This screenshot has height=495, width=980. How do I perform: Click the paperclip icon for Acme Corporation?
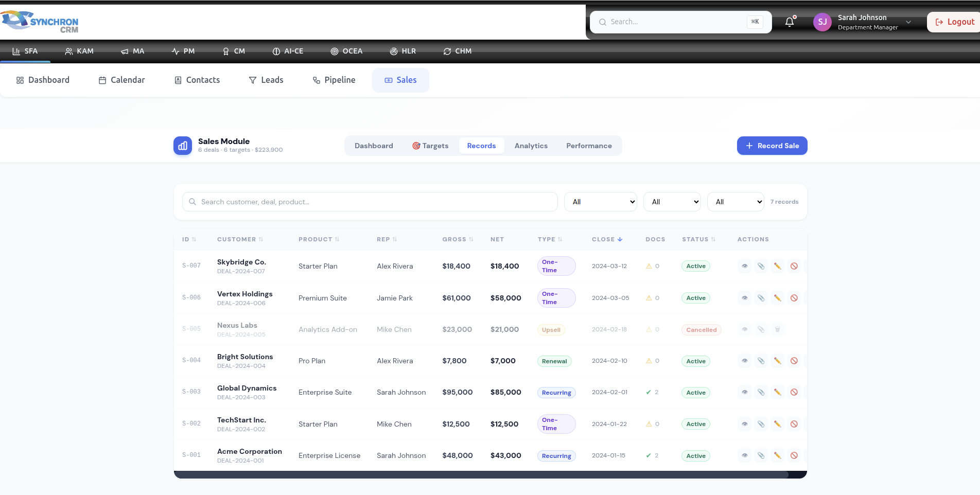click(x=761, y=455)
